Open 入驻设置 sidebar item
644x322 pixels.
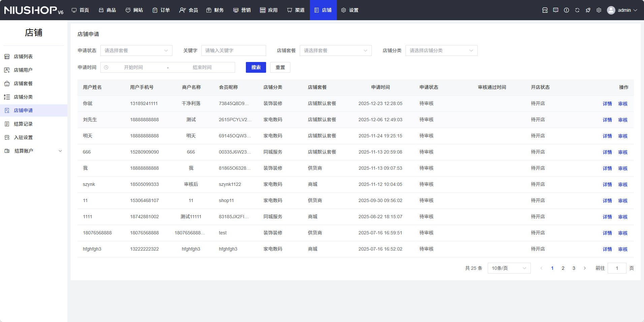pos(23,137)
